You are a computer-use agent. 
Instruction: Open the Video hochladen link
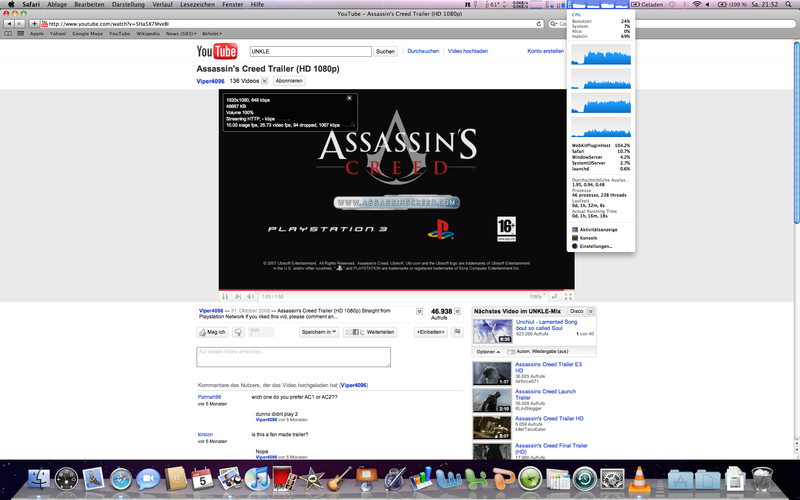tap(468, 51)
